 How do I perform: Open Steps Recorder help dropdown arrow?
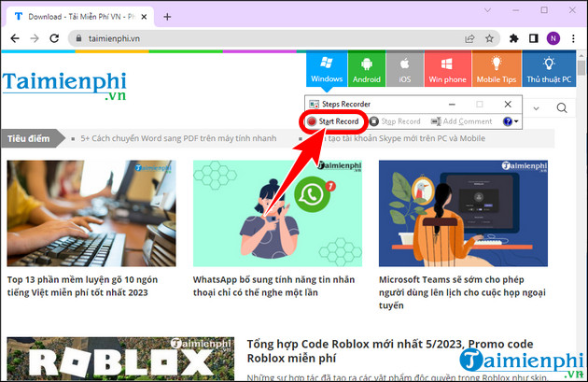[x=516, y=121]
